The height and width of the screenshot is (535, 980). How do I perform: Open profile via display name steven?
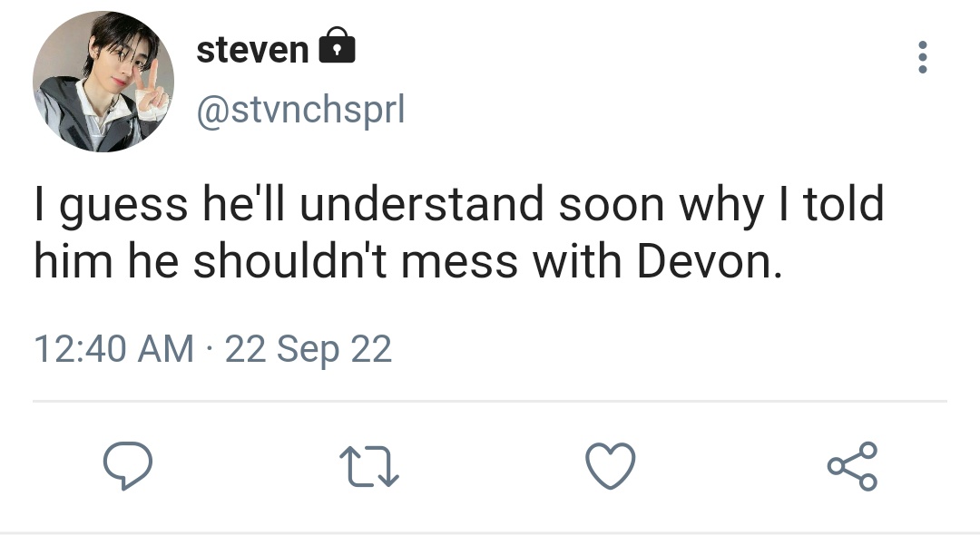point(252,50)
